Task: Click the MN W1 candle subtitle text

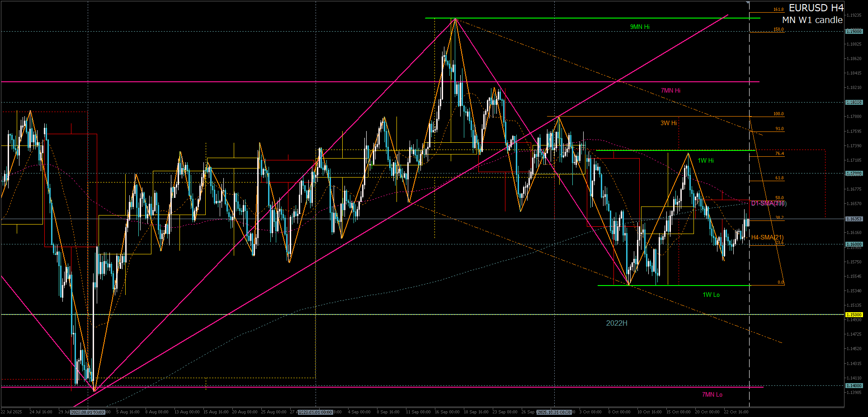Action: pos(812,20)
